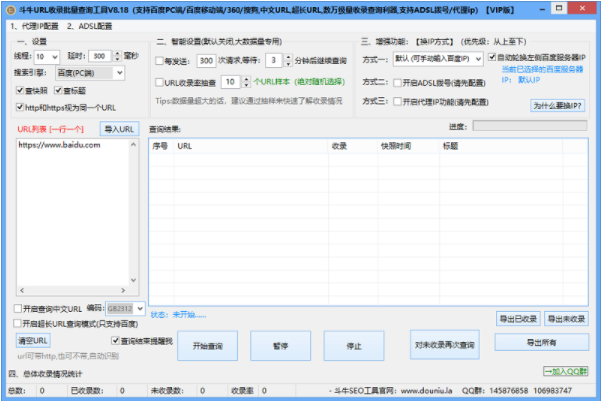
Task: Click the wait minutes value field
Action: [274, 60]
